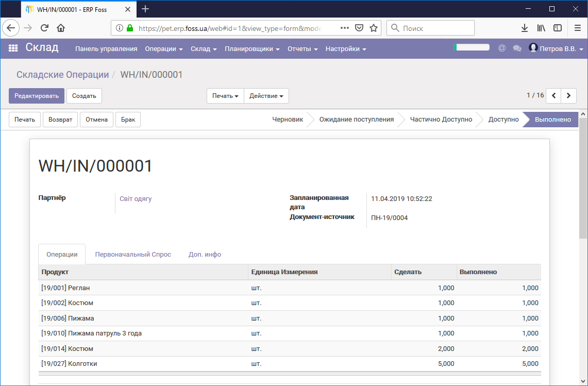The height and width of the screenshot is (386, 588).
Task: Sort by the Продукт column header
Action: tap(143, 272)
